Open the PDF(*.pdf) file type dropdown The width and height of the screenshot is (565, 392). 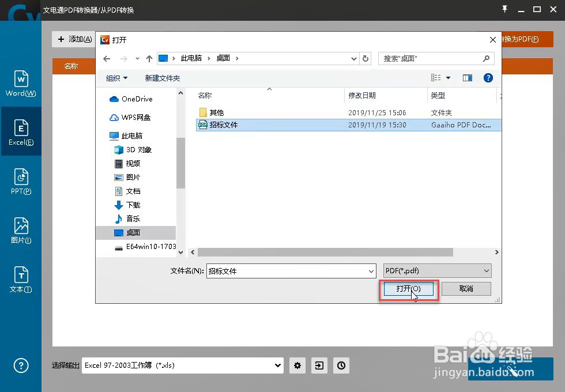pos(437,271)
